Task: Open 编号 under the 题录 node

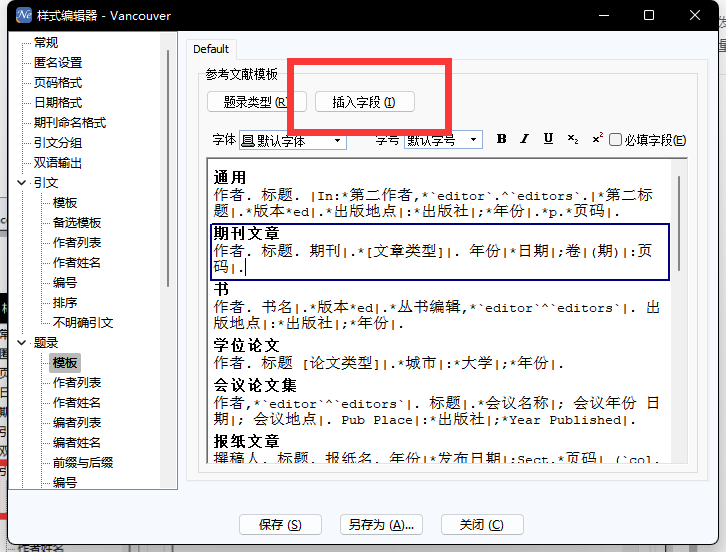Action: coord(65,483)
